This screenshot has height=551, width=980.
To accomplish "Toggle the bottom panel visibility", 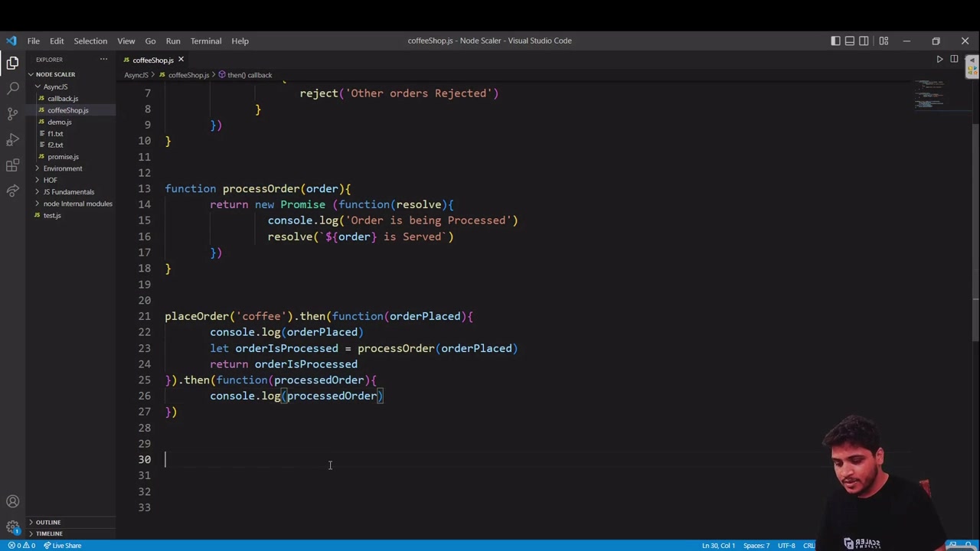I will (x=850, y=41).
